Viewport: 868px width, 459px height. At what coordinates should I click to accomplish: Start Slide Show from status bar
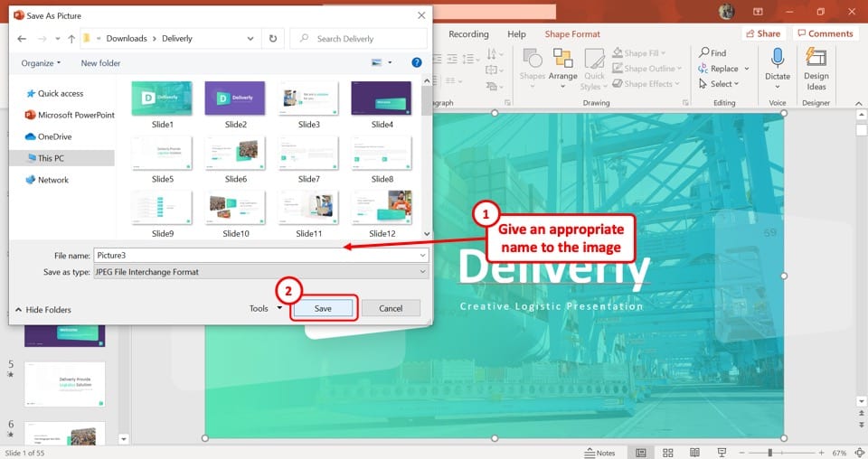click(x=722, y=453)
